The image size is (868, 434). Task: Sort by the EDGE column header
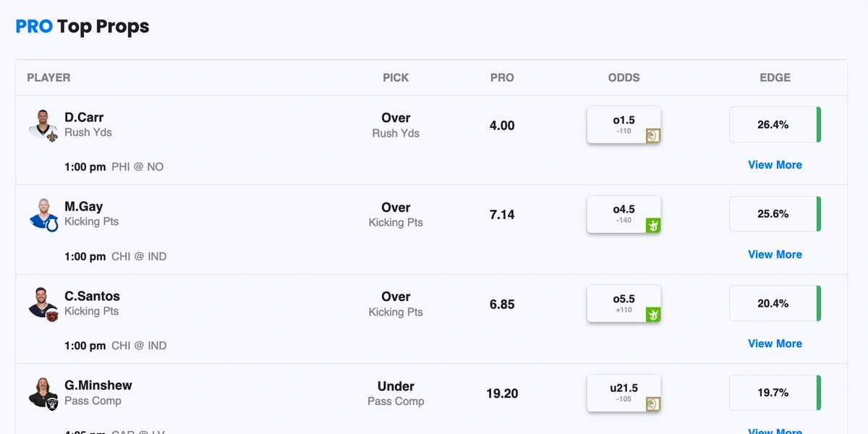pos(775,77)
